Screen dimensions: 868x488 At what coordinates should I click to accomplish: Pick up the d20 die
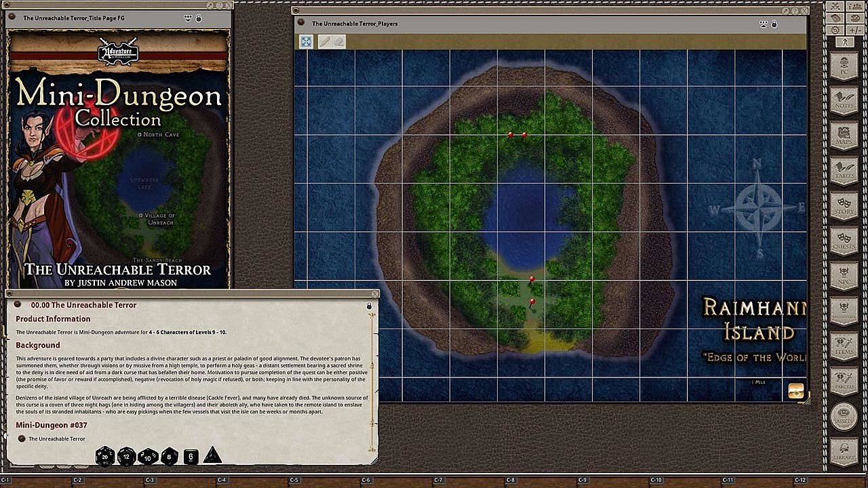pos(105,456)
